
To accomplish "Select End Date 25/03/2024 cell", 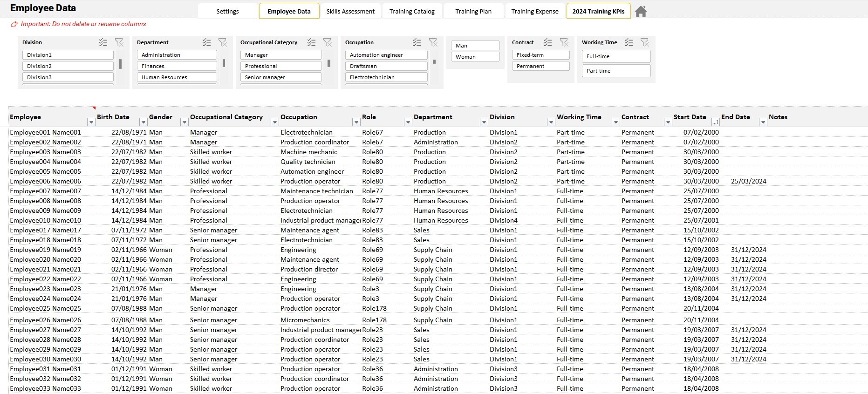I will coord(748,181).
